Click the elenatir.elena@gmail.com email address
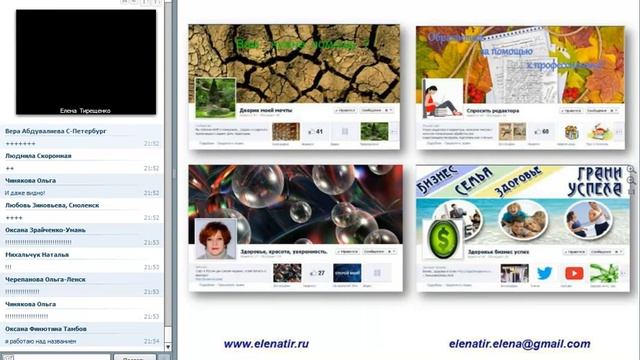Image resolution: width=640 pixels, height=360 pixels. [520, 344]
